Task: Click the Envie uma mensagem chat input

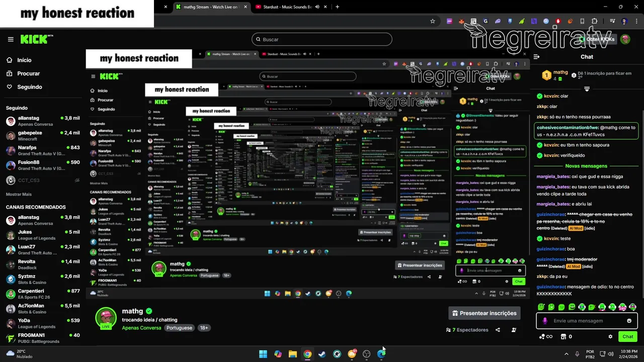Action: pyautogui.click(x=586, y=321)
